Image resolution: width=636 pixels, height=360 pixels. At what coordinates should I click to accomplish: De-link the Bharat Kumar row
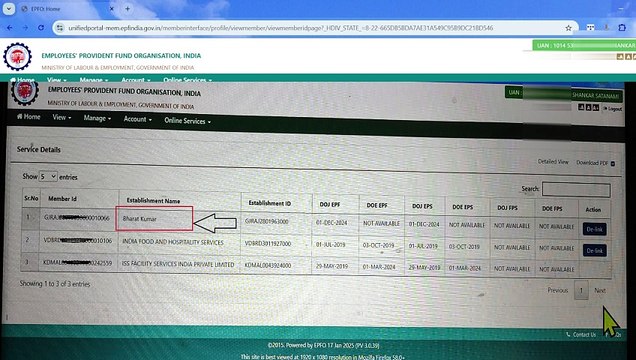[594, 229]
